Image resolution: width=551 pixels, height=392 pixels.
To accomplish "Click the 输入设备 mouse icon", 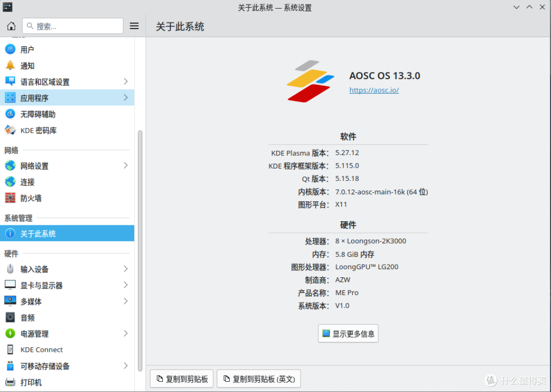I will click(10, 269).
